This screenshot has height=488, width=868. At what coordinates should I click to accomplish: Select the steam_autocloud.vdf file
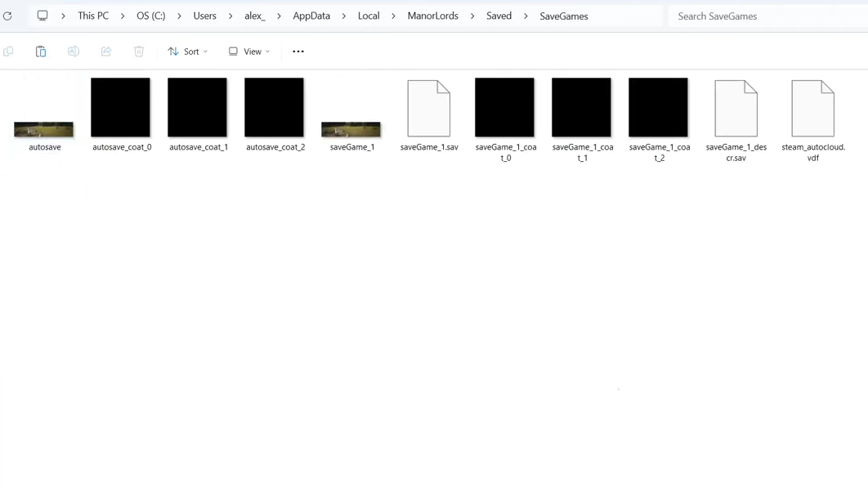[x=812, y=107]
